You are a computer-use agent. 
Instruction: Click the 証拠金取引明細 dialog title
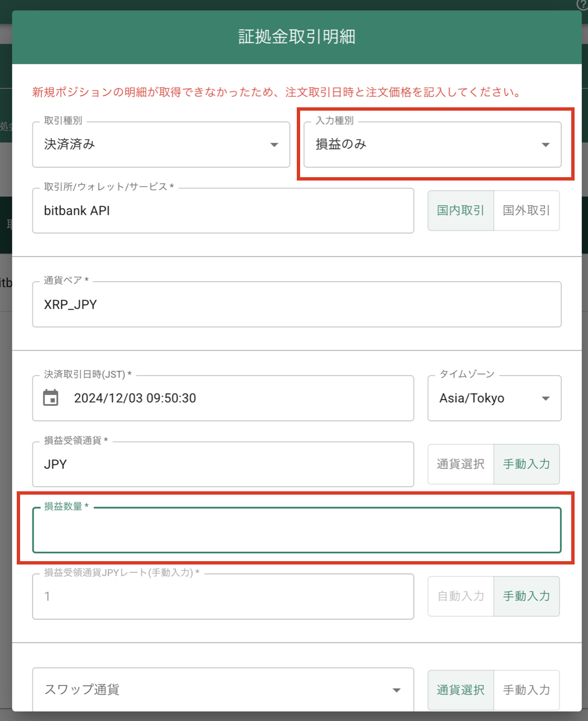(x=297, y=37)
